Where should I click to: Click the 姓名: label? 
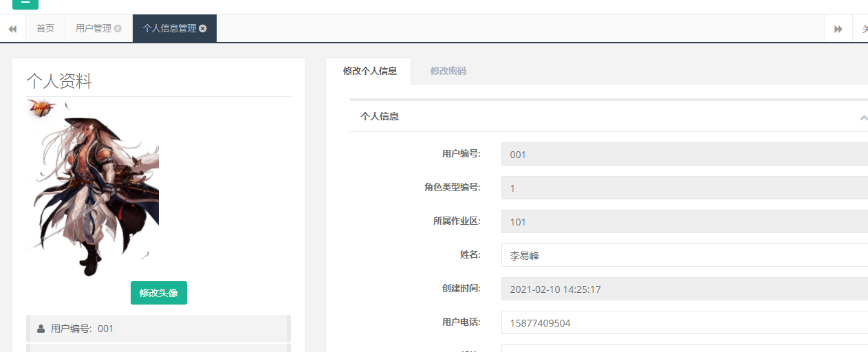coord(470,254)
